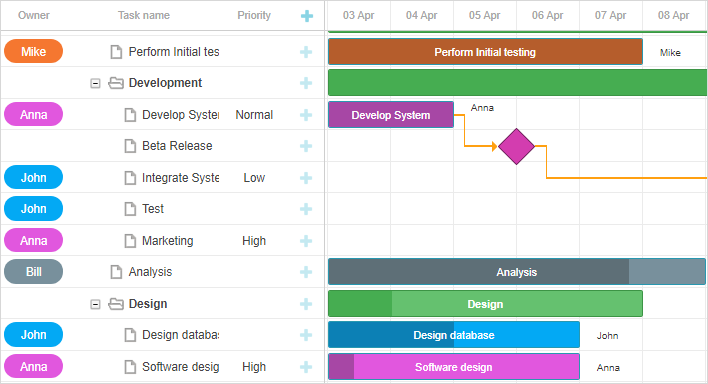The width and height of the screenshot is (708, 384).
Task: Add subtask to Perform Initial testing row
Action: tap(306, 52)
